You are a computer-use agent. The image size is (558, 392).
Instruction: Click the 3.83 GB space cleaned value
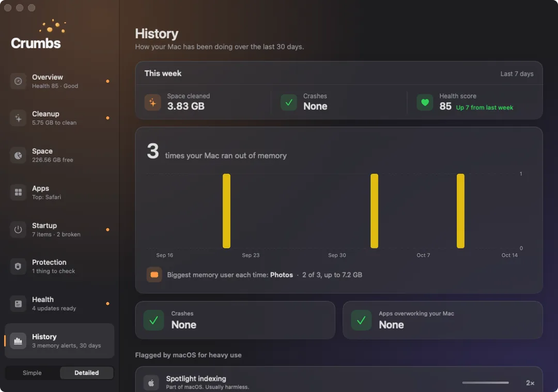(x=186, y=106)
